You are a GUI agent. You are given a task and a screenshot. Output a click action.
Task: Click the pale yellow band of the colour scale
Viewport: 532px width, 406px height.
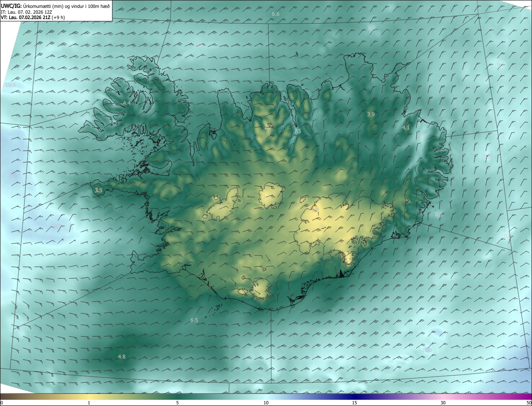[x=89, y=396]
